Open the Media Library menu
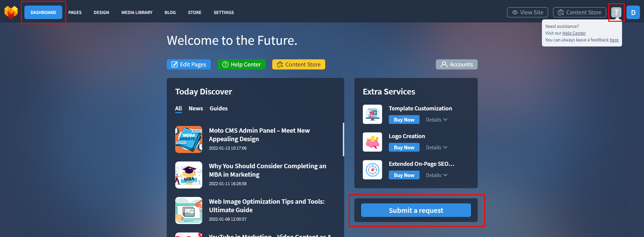 pyautogui.click(x=137, y=12)
